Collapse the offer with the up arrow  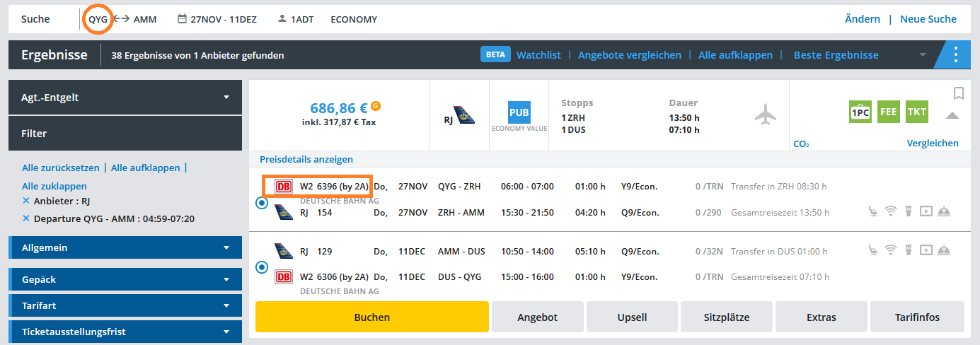point(952,116)
